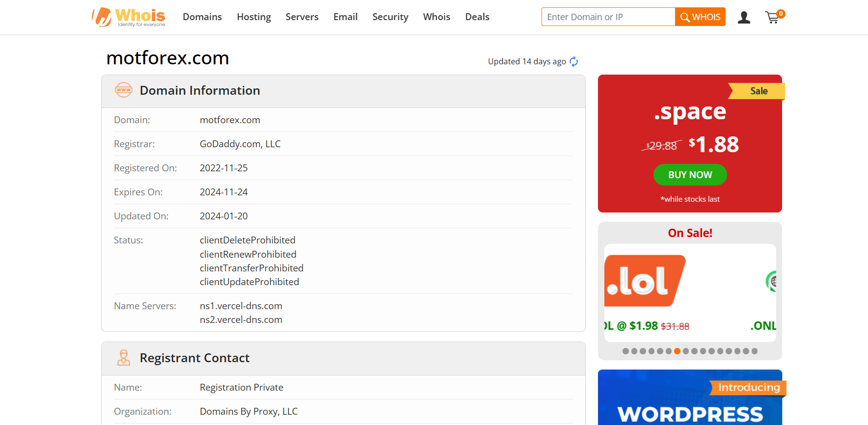The width and height of the screenshot is (868, 425).
Task: Select the highlighted orange carousel dot
Action: [x=677, y=351]
